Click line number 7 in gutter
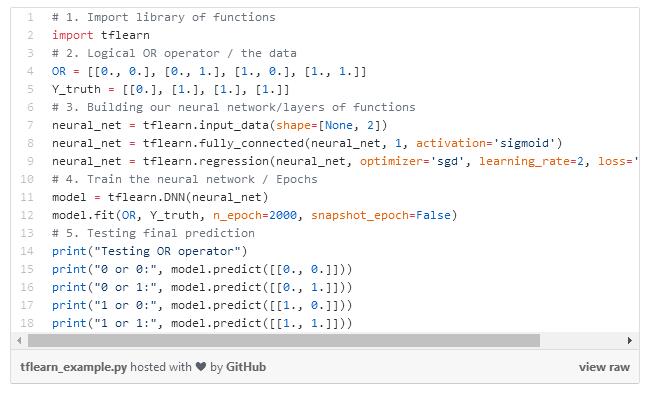 [x=30, y=125]
